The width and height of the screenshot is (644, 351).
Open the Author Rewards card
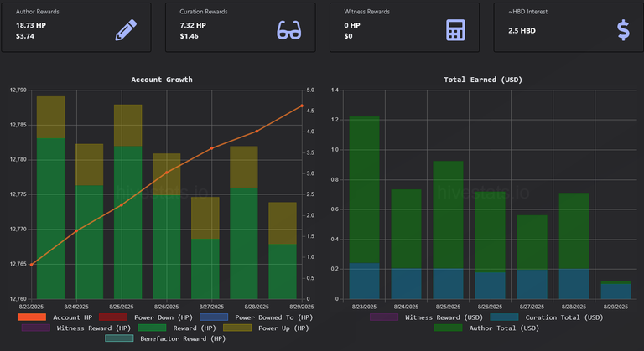[76, 27]
